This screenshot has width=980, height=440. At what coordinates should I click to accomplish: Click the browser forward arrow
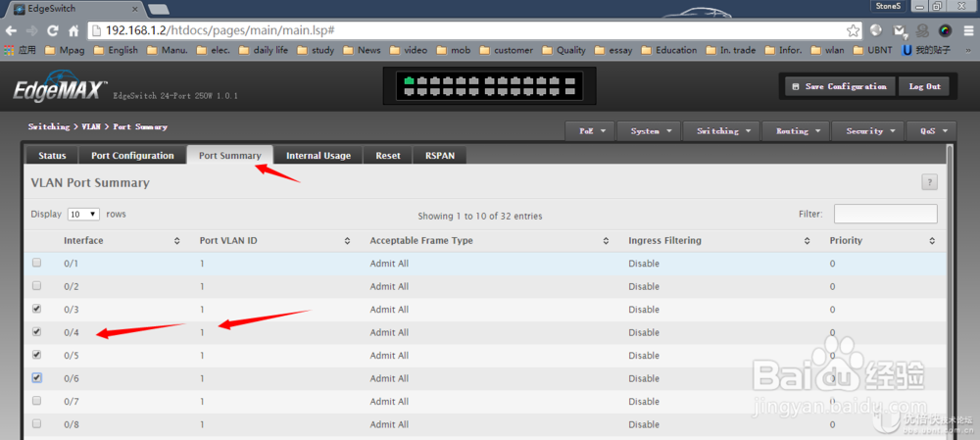tap(31, 30)
